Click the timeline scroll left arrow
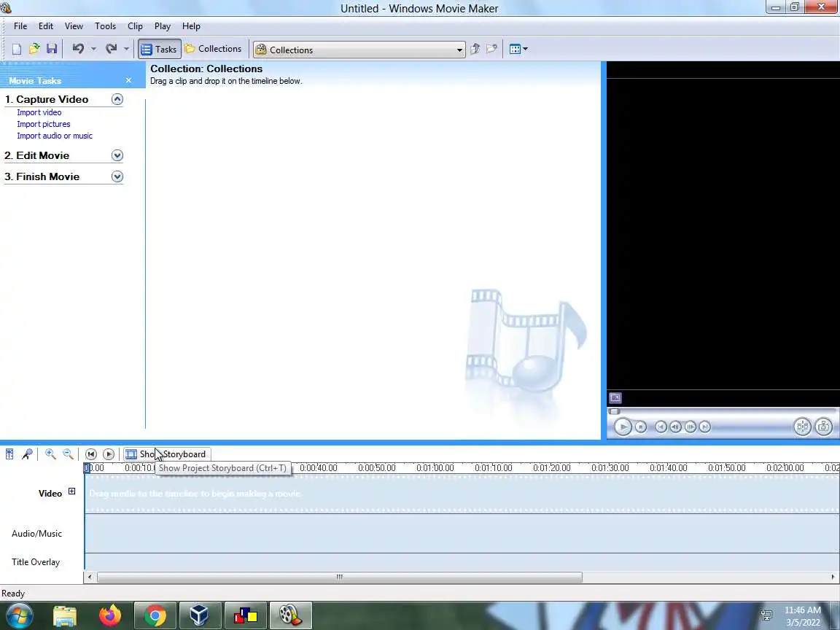The width and height of the screenshot is (840, 630). (x=90, y=577)
